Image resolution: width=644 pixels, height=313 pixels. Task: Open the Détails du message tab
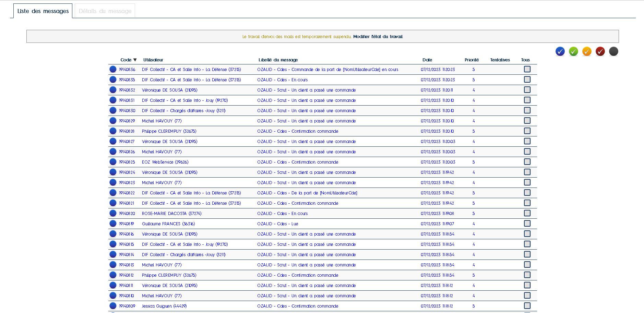(105, 11)
